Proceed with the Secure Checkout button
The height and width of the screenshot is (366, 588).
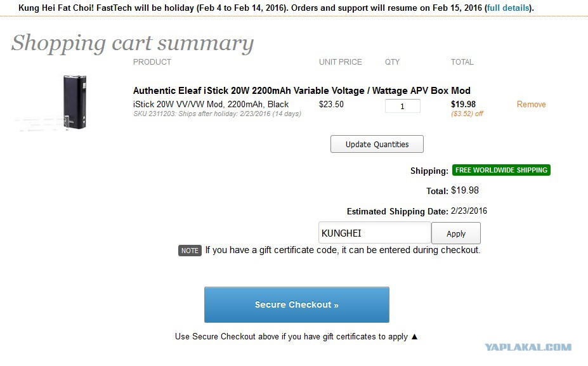(x=297, y=304)
